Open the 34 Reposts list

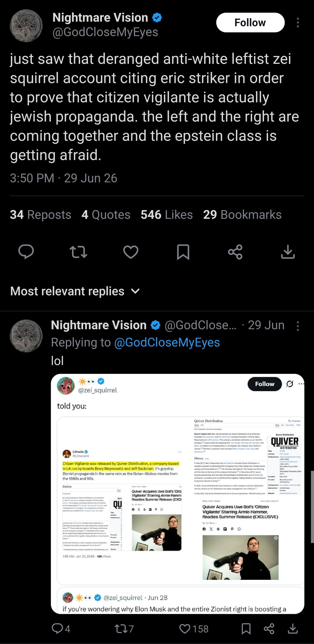pyautogui.click(x=40, y=214)
